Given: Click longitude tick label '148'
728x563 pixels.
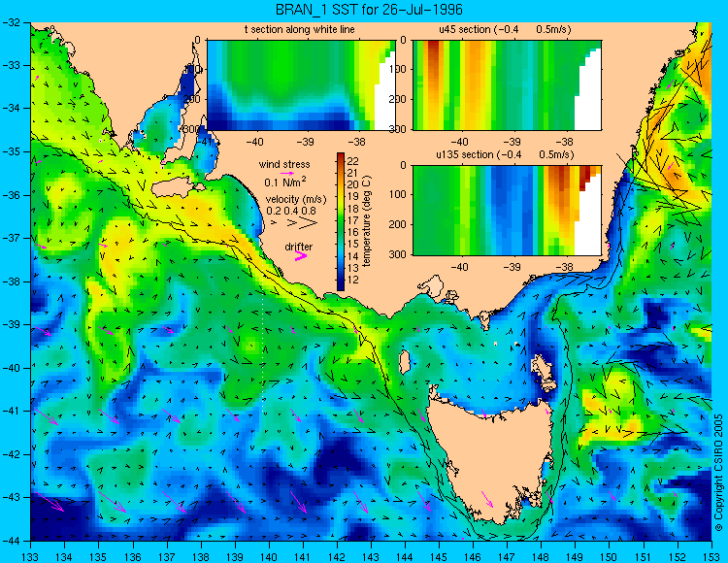Looking at the screenshot, I should (541, 557).
